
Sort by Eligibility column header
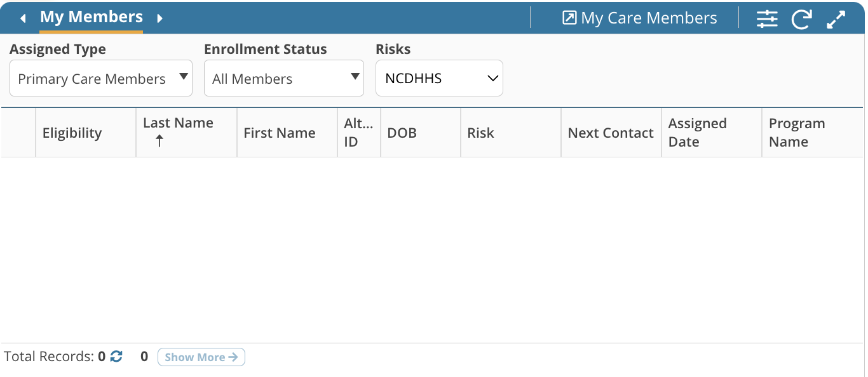pos(72,133)
